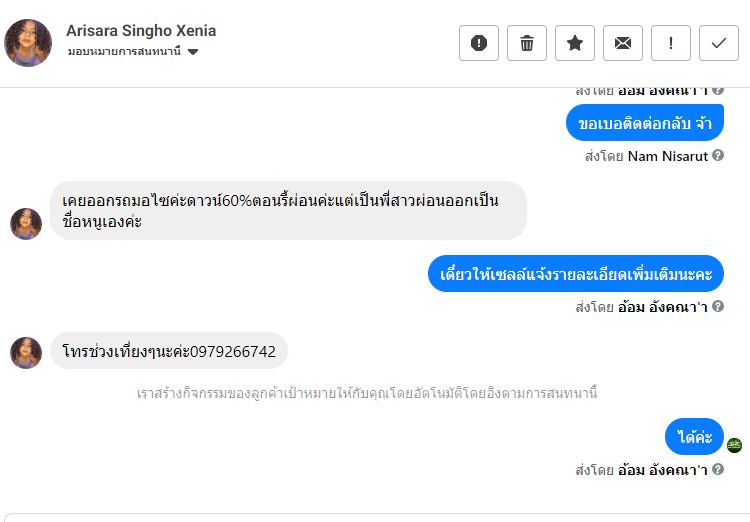Click the blue callback number request bubble

645,123
